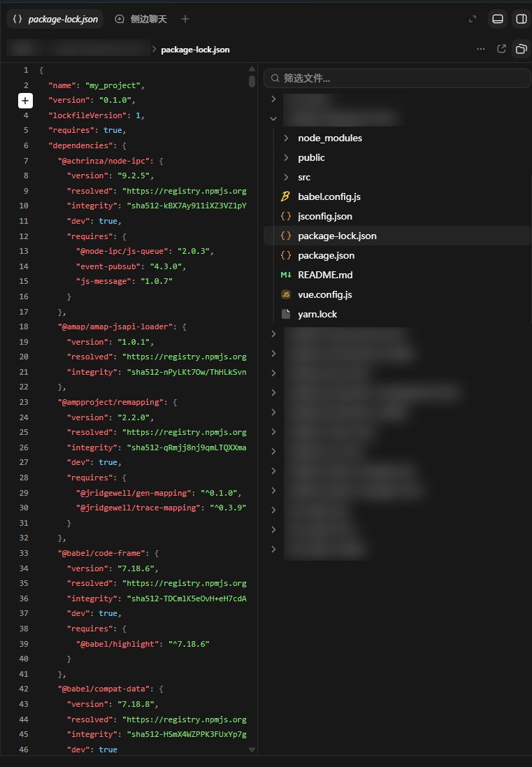Collapse the expanded project folder chevron
Viewport: 532px width, 767px height.
[273, 118]
